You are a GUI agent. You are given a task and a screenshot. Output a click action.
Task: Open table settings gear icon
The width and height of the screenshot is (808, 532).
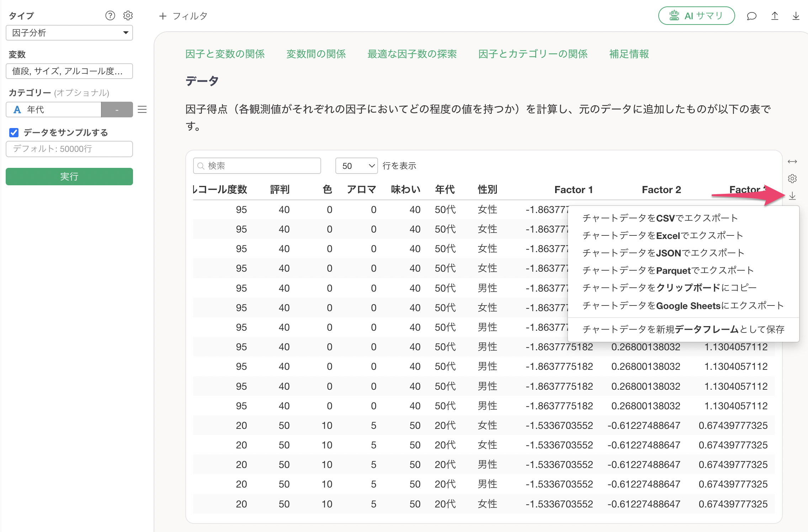(792, 179)
